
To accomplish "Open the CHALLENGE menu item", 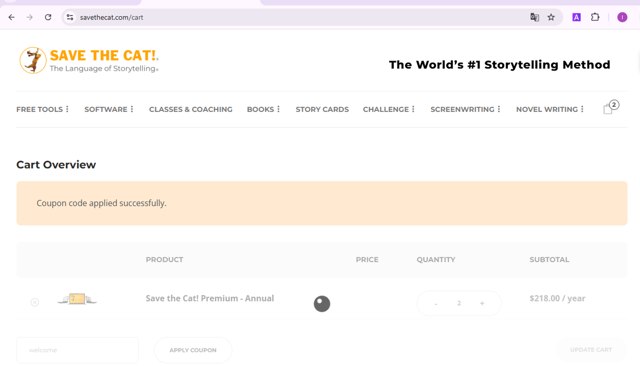I will point(386,109).
